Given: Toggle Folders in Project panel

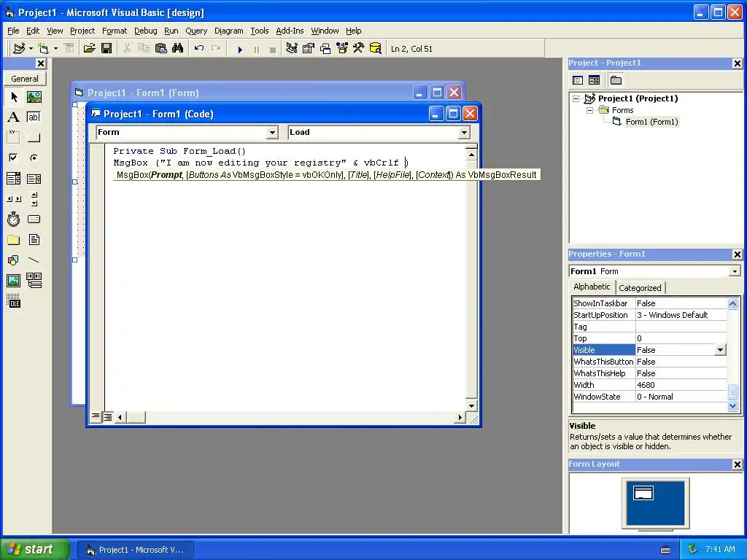Looking at the screenshot, I should (616, 80).
